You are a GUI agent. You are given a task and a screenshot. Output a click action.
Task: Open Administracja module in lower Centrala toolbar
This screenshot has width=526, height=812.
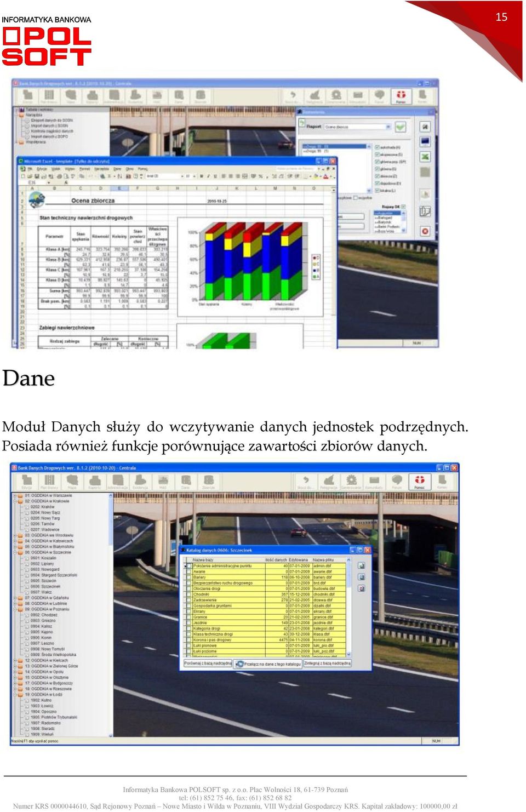tap(117, 482)
